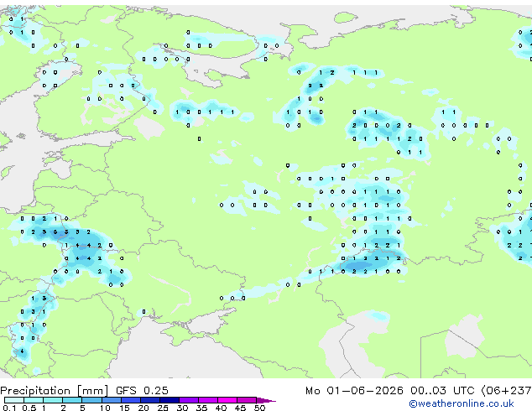The image size is (532, 411).
Task: Select the 35 mm legend color swatch
Action: (207, 400)
